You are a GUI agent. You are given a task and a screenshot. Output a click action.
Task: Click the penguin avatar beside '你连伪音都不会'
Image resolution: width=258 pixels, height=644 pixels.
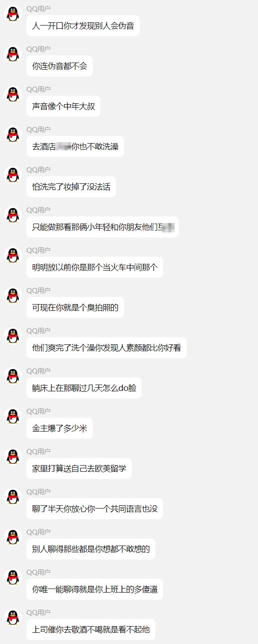pyautogui.click(x=13, y=54)
